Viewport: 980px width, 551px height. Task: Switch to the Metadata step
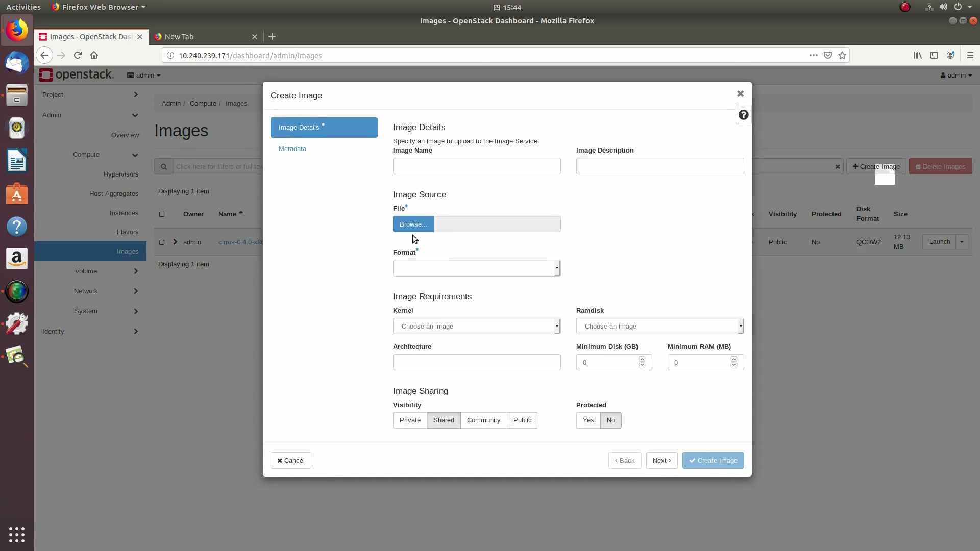coord(292,149)
